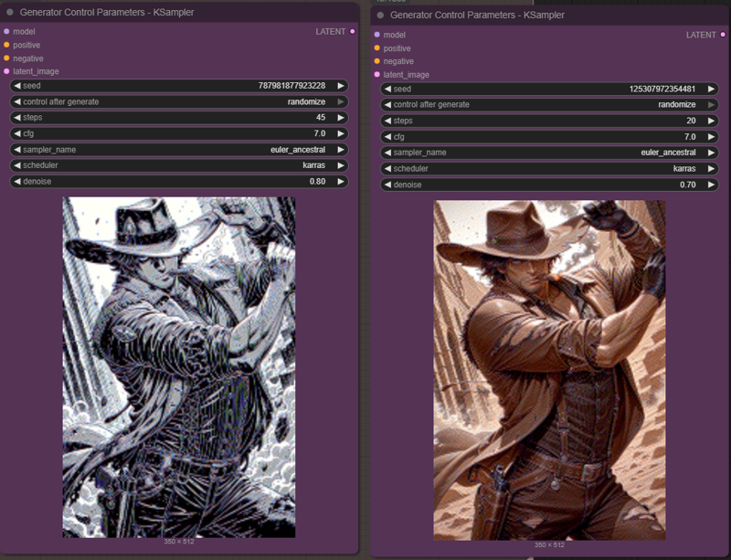Click the right node's latent_image input connector
The height and width of the screenshot is (560, 731).
[377, 75]
